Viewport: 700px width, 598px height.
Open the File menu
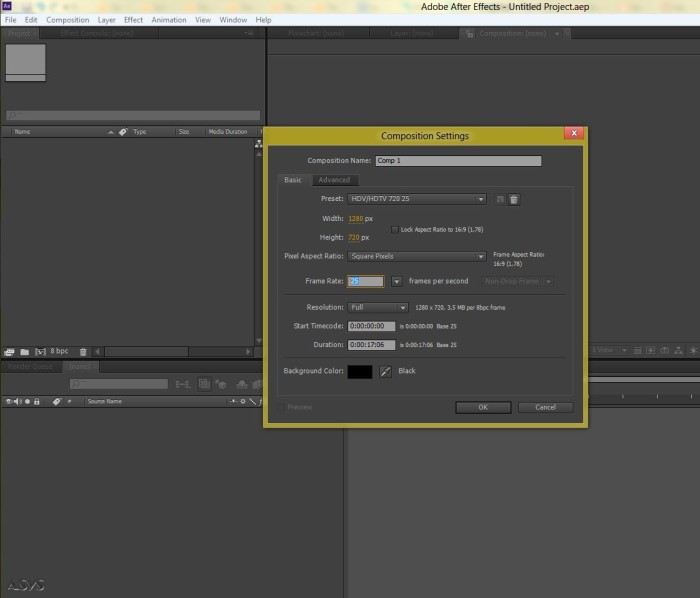(x=10, y=20)
